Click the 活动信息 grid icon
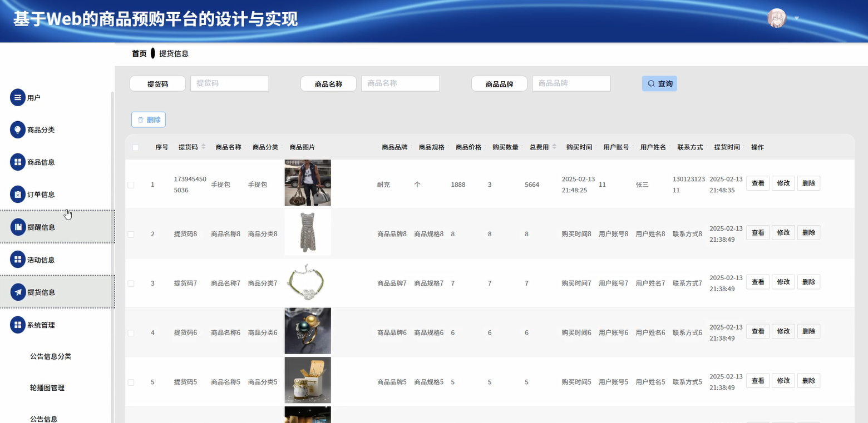 click(18, 260)
